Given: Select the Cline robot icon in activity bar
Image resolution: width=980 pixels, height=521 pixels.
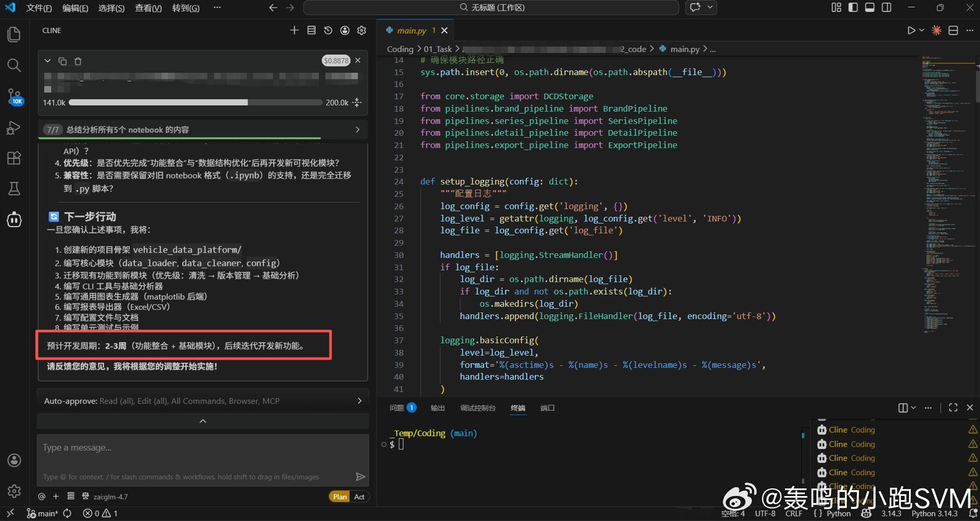Looking at the screenshot, I should [14, 219].
